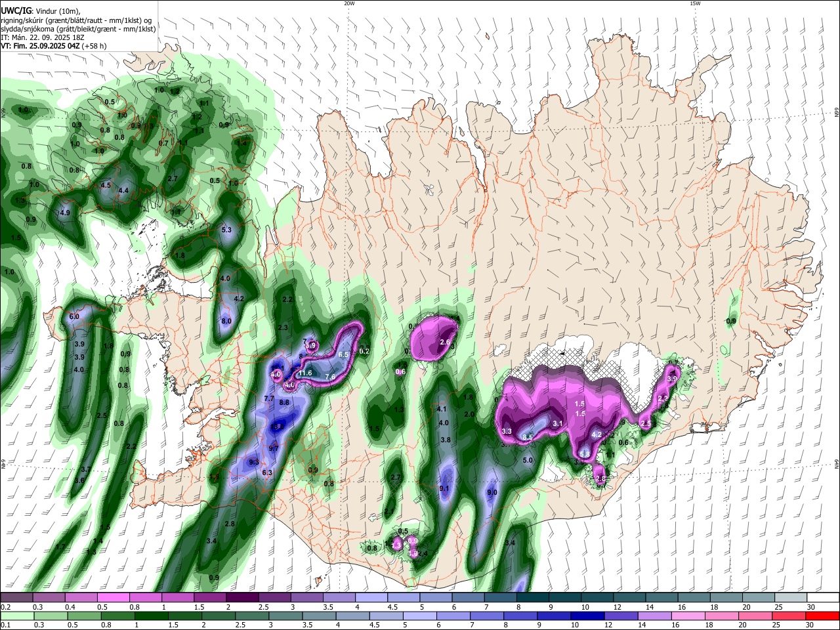Viewport: 840px width, 630px height.
Task: Select the dark teal 8 swatch in upper legend row
Action: click(532, 598)
